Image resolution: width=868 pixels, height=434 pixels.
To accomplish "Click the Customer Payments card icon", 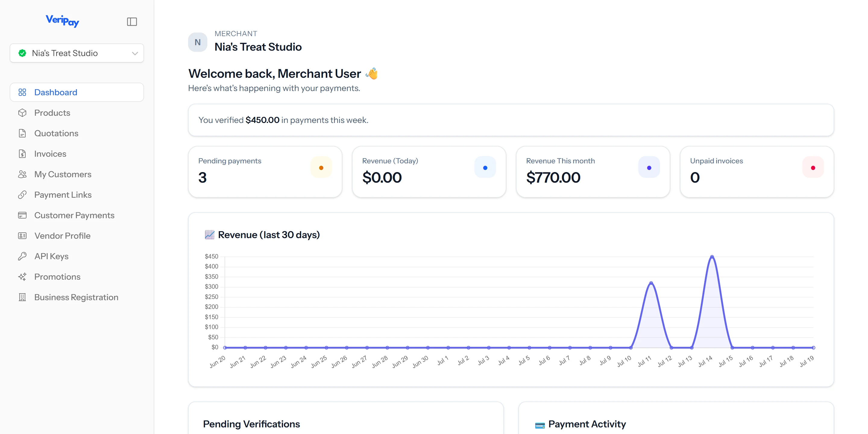I will [x=22, y=215].
